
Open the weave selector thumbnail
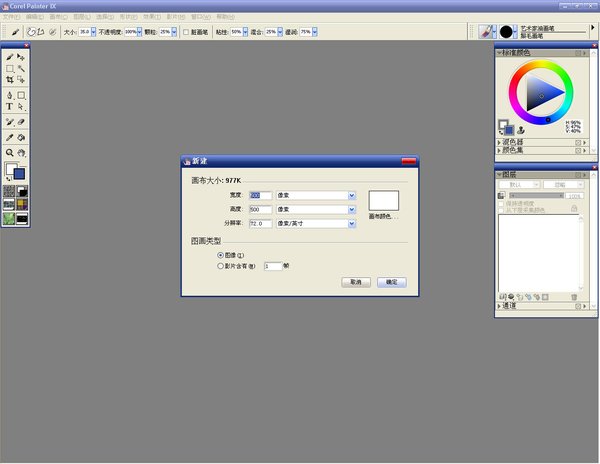(22, 205)
